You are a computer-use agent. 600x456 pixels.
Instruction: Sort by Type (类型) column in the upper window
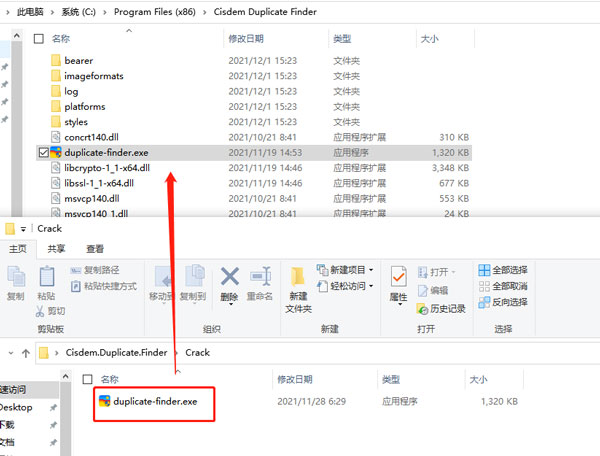click(x=342, y=39)
